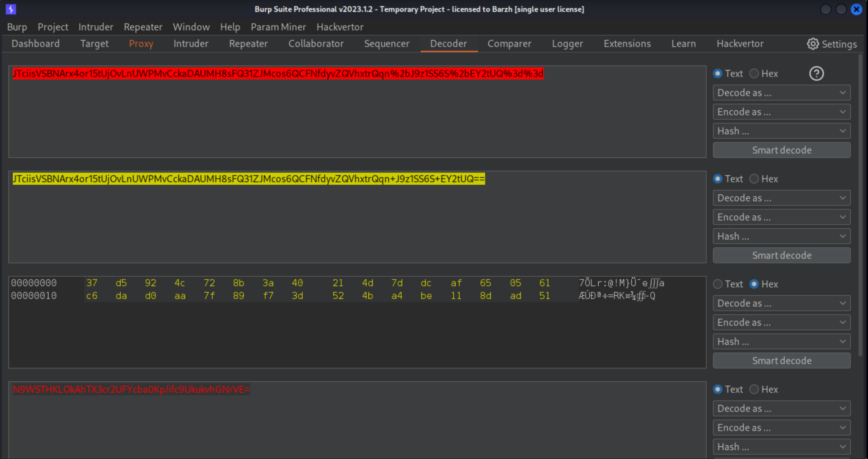Switch to the Logger tab
Viewport: 868px width, 459px height.
567,44
